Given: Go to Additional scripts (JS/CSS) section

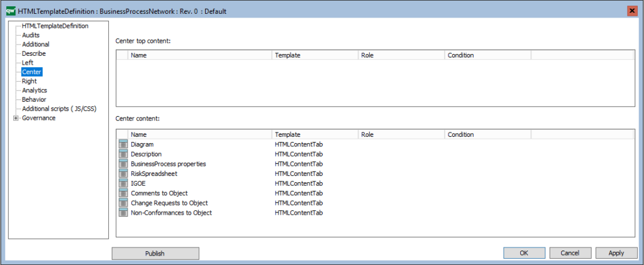Looking at the screenshot, I should pos(59,109).
